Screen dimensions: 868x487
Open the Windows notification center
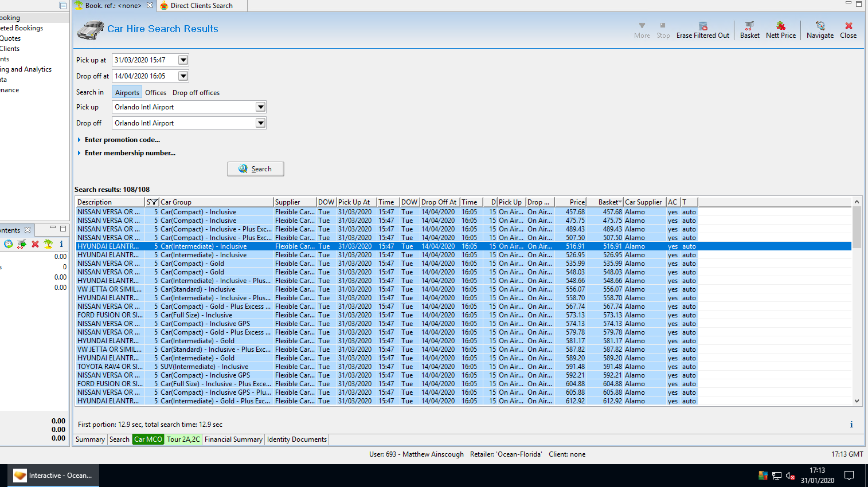click(x=850, y=476)
